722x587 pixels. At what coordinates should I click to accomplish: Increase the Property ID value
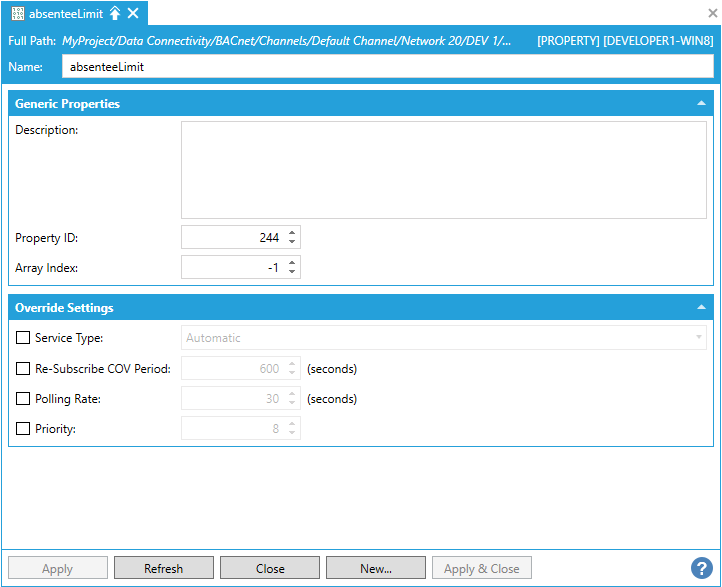coord(292,233)
